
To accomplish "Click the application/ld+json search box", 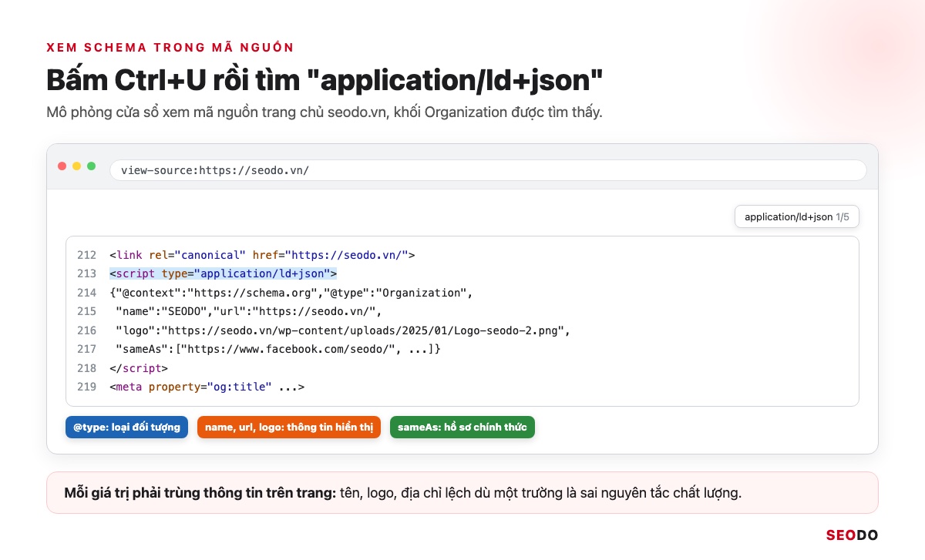I will point(797,217).
